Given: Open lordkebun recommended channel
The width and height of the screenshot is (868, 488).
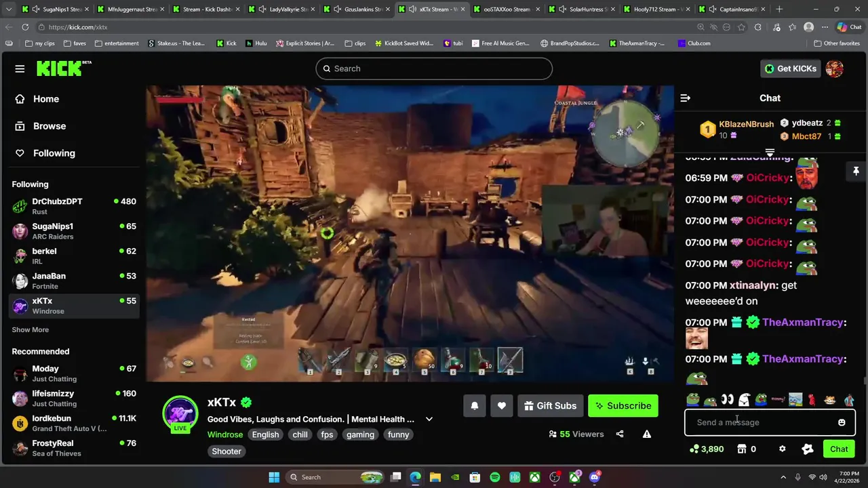Looking at the screenshot, I should click(x=75, y=423).
